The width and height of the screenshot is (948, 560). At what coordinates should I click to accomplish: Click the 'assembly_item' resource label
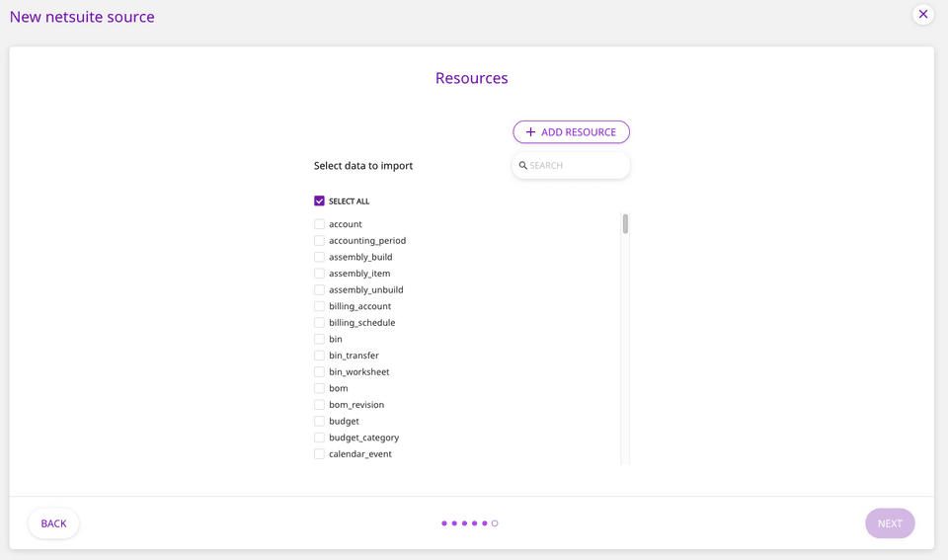[359, 274]
